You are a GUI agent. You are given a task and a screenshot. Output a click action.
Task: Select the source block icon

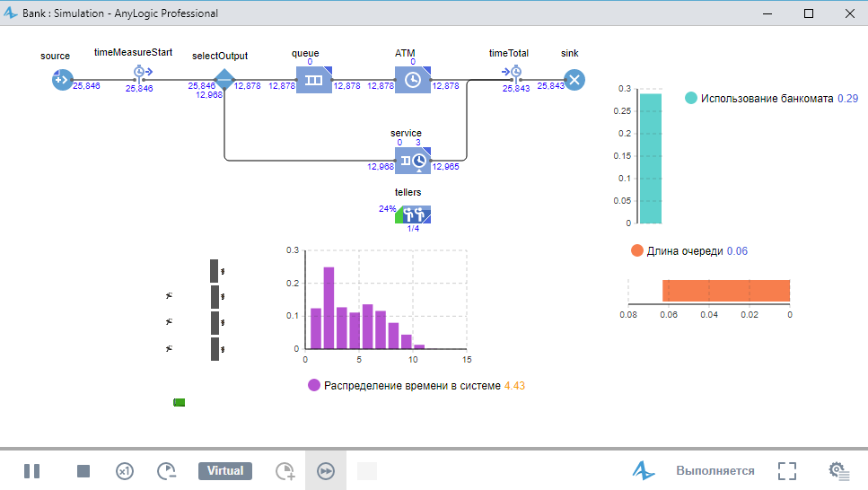[61, 80]
